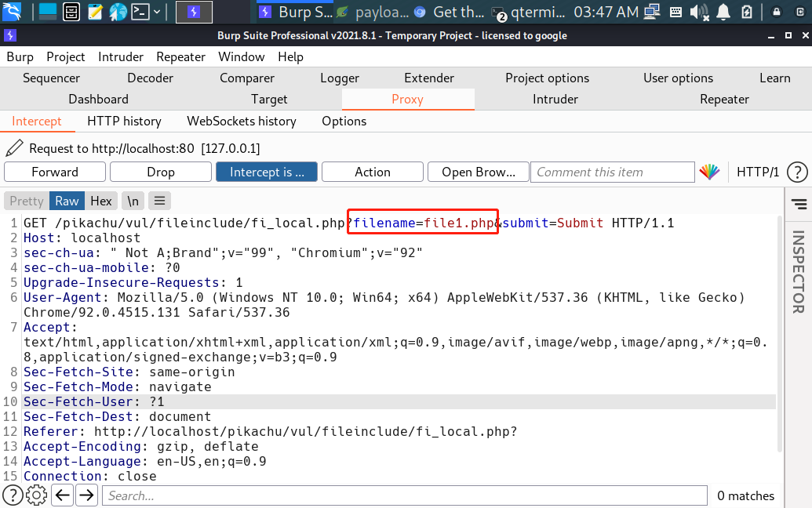
Task: Click the muted volume tray icon
Action: point(699,12)
